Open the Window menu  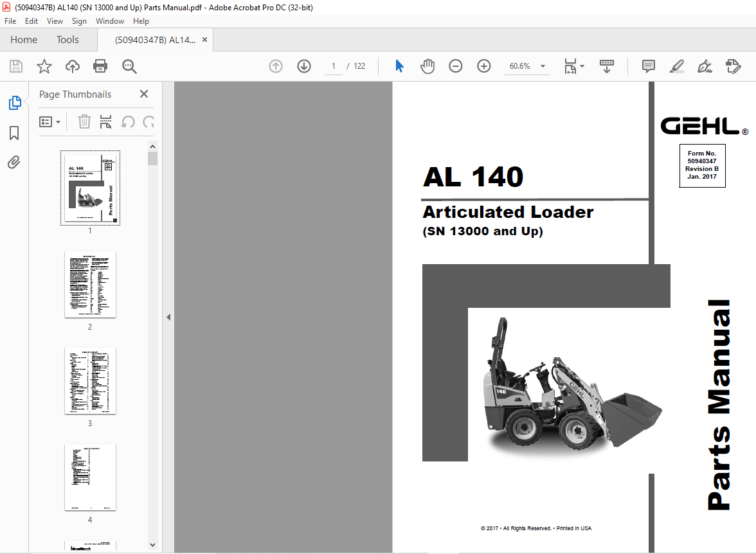pyautogui.click(x=109, y=21)
